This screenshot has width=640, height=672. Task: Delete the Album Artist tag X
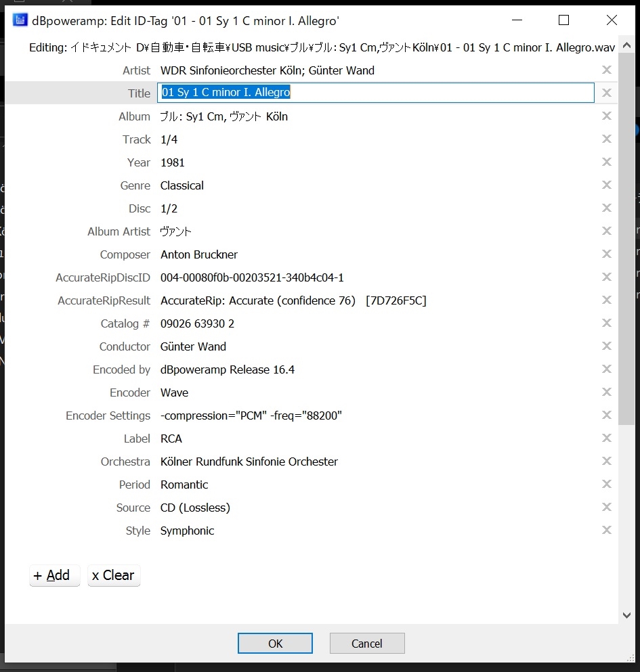coord(606,231)
